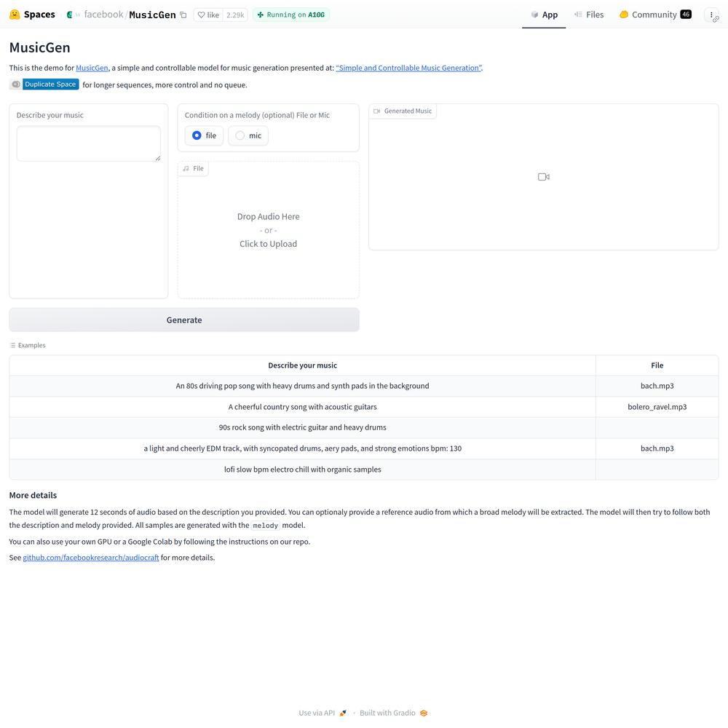The image size is (728, 728).
Task: Click the Community 46 count badge
Action: (x=686, y=15)
